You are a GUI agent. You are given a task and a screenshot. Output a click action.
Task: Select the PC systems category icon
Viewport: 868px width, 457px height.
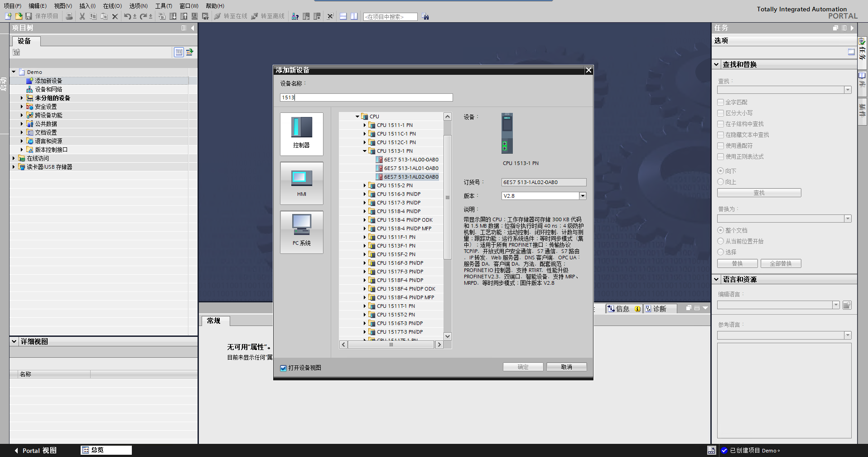[x=302, y=232]
